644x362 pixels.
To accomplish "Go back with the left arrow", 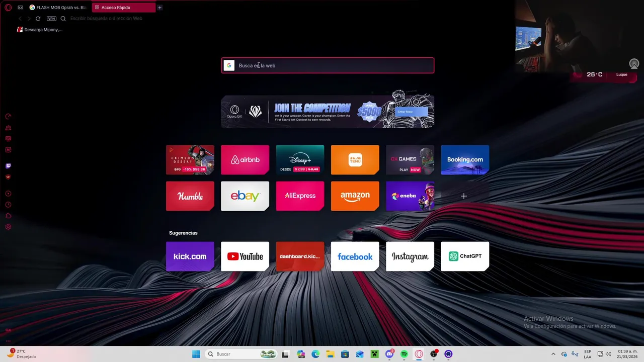I will pos(20,19).
